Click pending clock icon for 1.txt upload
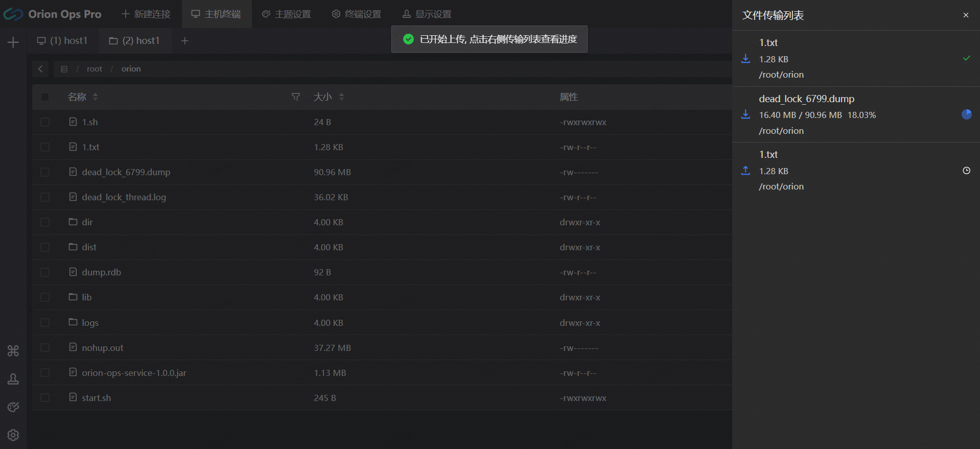This screenshot has width=980, height=449. 966,171
